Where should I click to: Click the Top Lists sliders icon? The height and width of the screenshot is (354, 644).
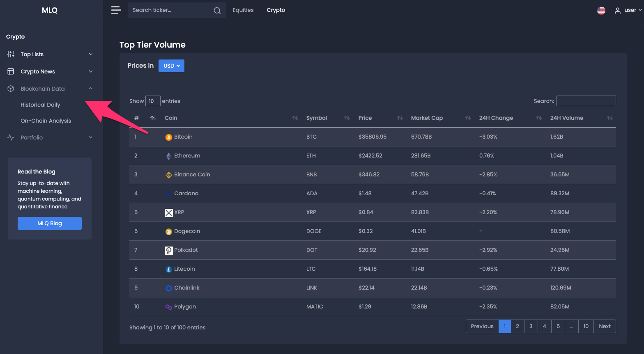[x=11, y=54]
